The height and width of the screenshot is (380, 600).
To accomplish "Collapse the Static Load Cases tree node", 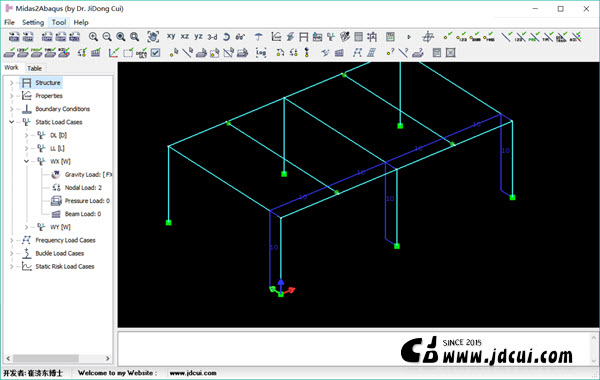I will tap(11, 122).
